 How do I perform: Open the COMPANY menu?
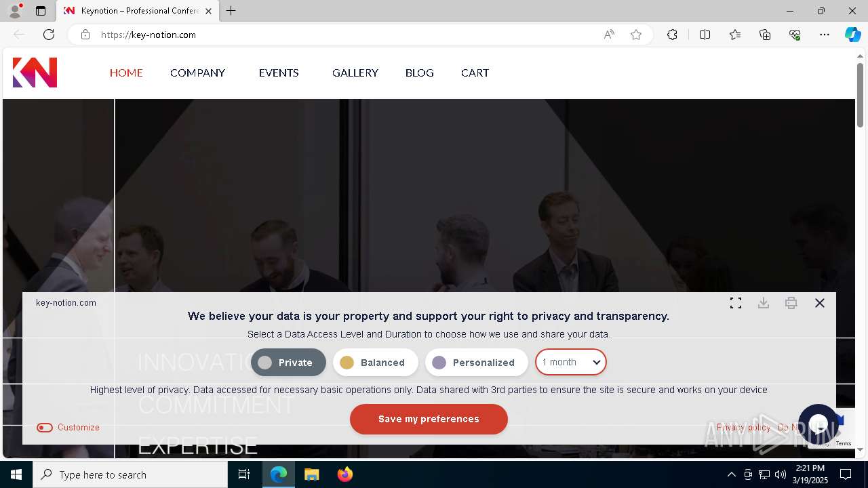click(197, 73)
